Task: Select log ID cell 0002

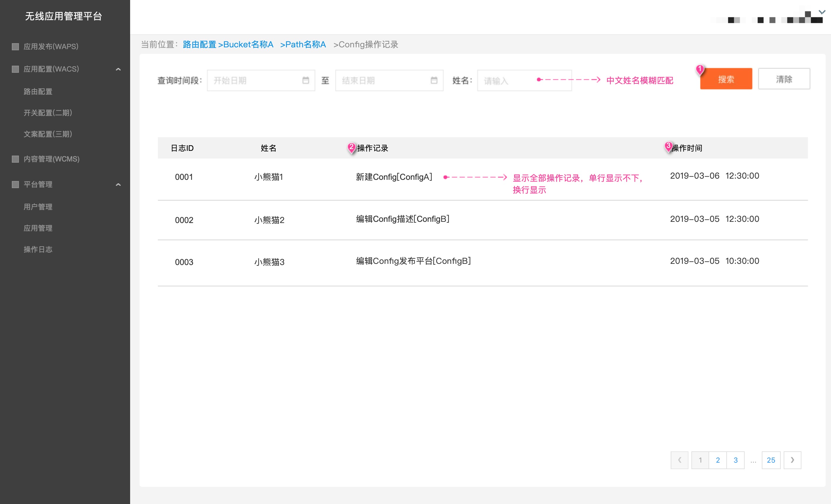Action: [x=184, y=220]
